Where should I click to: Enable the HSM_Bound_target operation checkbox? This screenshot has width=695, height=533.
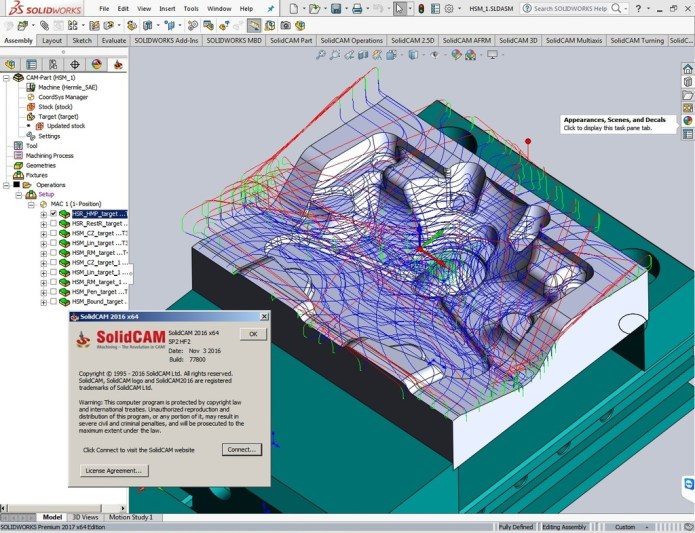[x=53, y=301]
